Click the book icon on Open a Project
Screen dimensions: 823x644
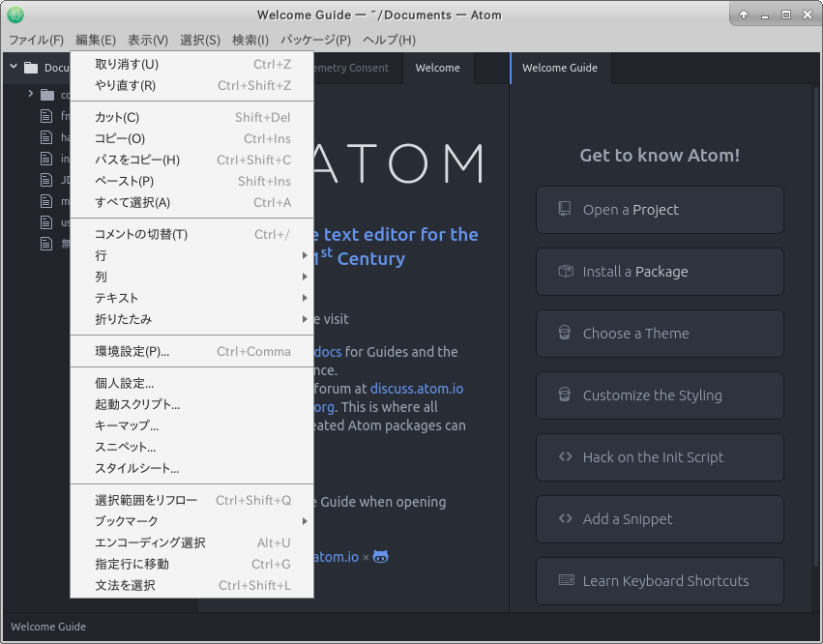[565, 209]
